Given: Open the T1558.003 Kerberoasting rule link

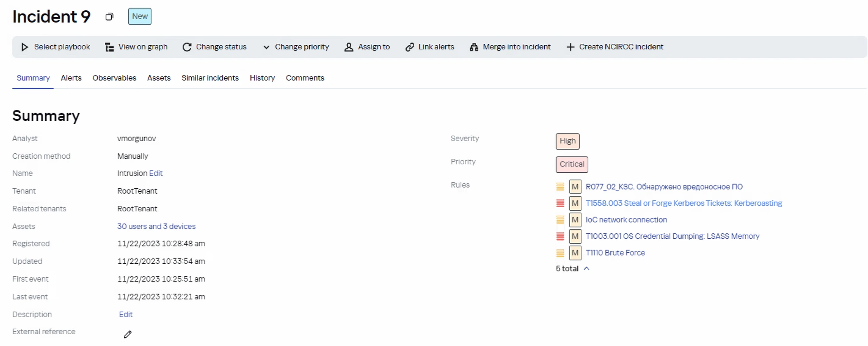Looking at the screenshot, I should pos(684,203).
